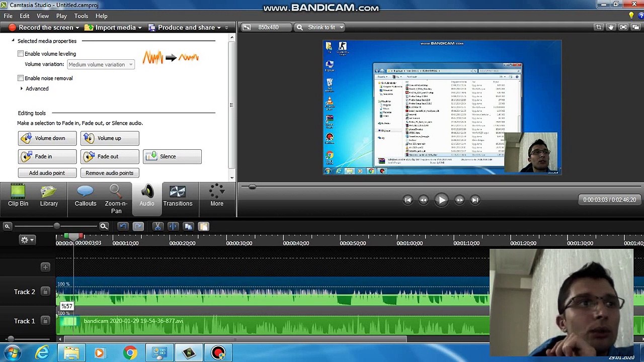Open the File menu
This screenshot has width=644, height=362.
[8, 16]
